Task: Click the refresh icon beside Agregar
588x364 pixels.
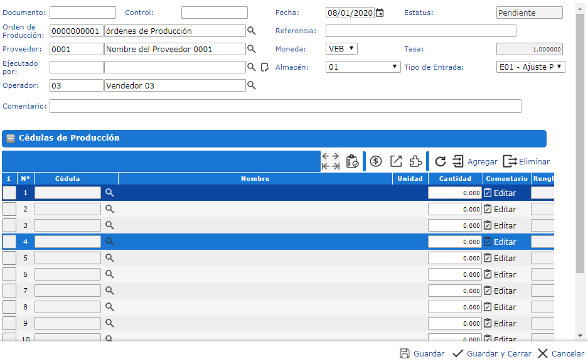Action: tap(441, 161)
